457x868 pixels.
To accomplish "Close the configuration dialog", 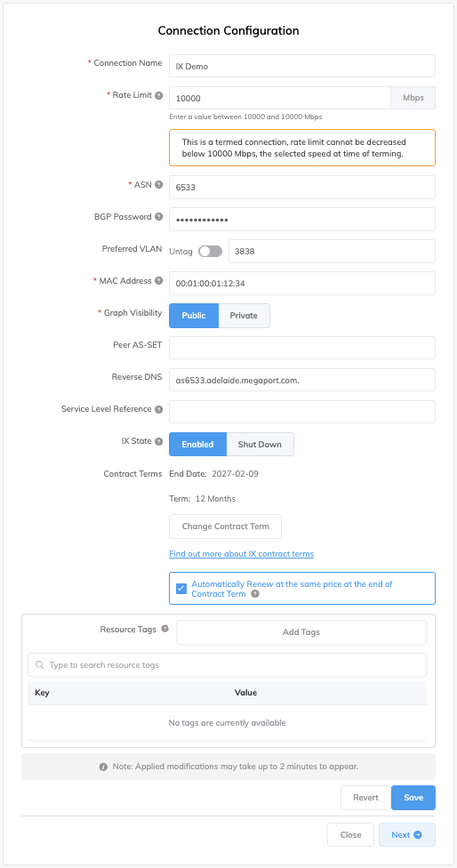I will 351,835.
